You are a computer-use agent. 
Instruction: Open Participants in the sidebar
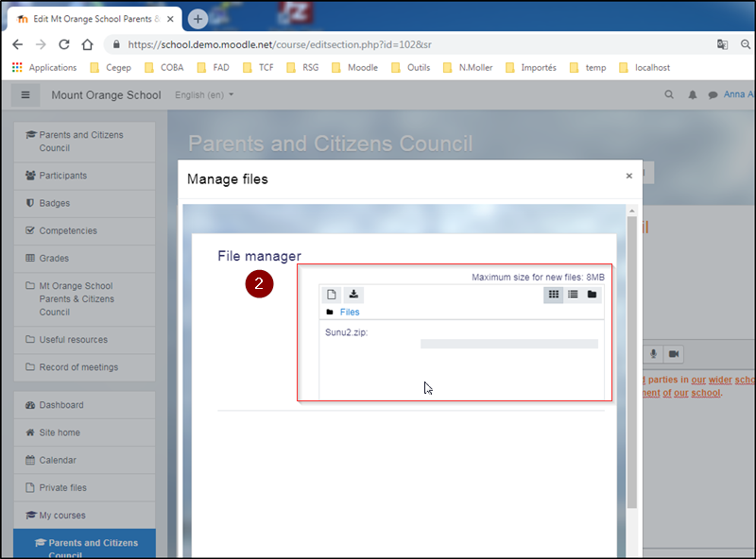tap(62, 176)
